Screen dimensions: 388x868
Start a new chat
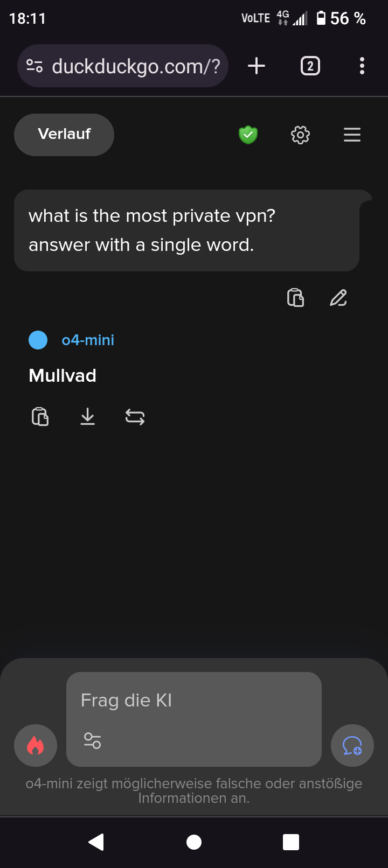[x=352, y=745]
